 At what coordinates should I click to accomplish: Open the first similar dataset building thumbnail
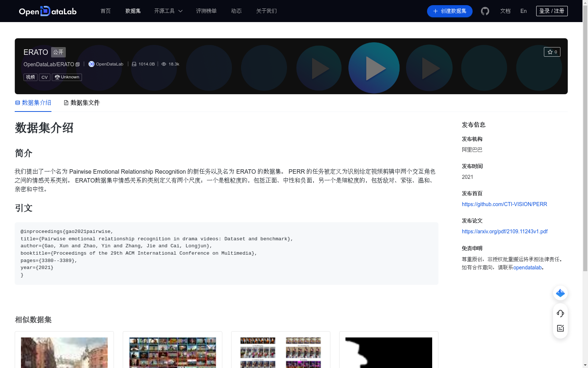click(x=64, y=353)
